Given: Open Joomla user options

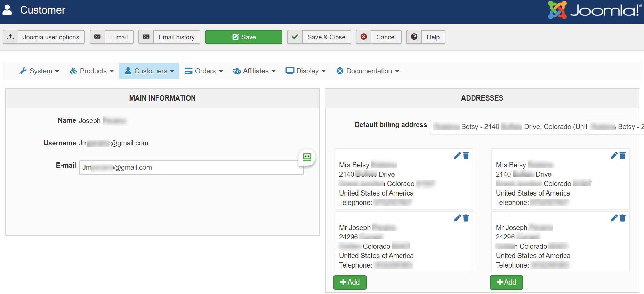Looking at the screenshot, I should (44, 37).
